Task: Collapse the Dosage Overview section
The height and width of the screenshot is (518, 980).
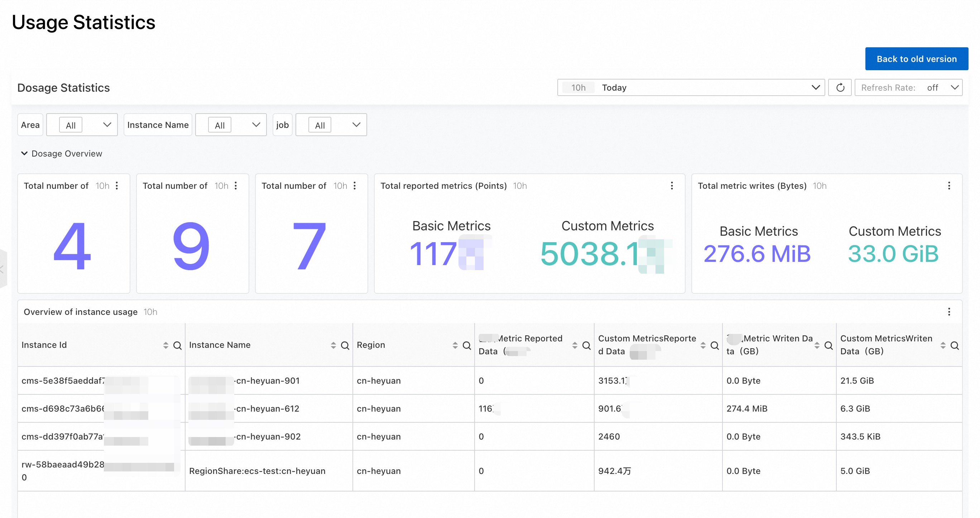Action: click(x=24, y=153)
